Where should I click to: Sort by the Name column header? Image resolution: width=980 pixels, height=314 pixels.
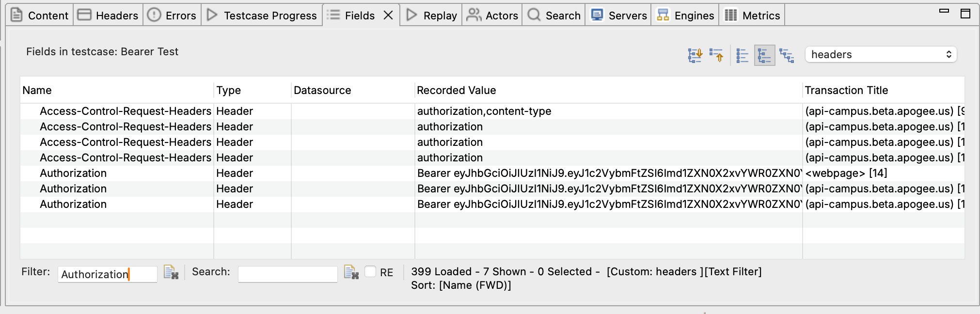click(117, 90)
